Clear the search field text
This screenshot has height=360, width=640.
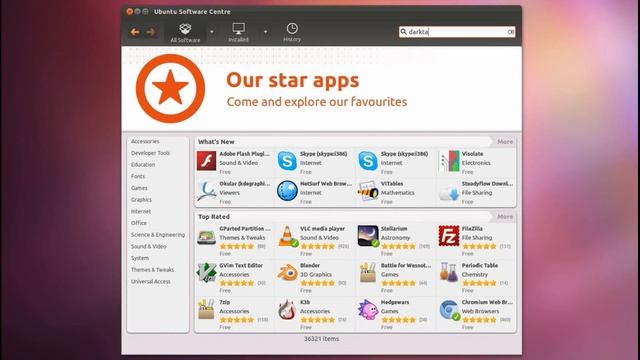[x=511, y=32]
